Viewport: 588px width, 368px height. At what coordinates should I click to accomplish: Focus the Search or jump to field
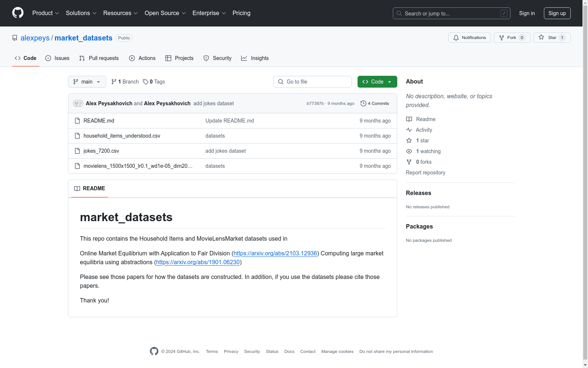coord(452,13)
